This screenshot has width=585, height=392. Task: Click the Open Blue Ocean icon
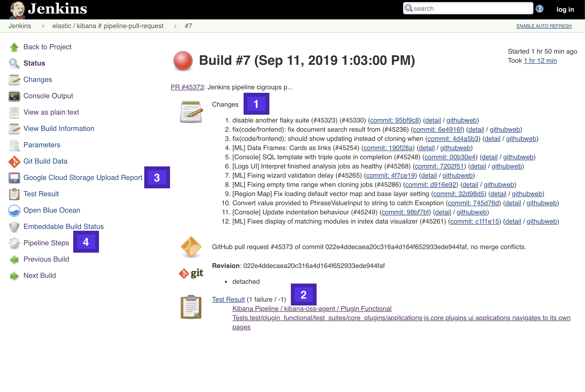click(14, 210)
